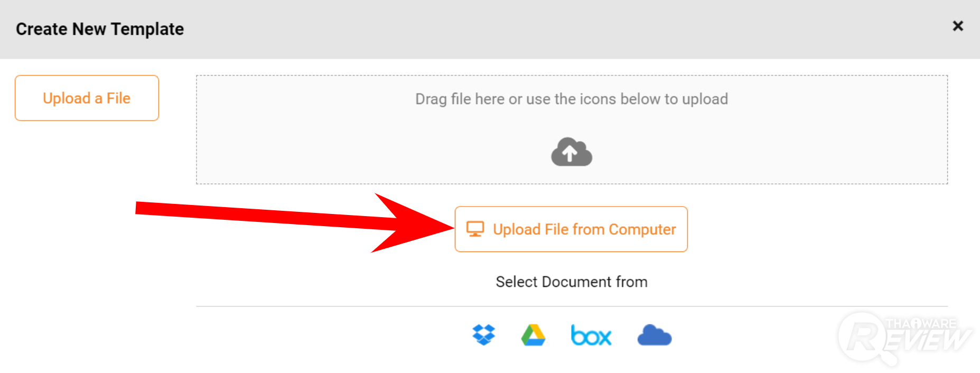Open Dropbox to select a document
Screen dimensions: 980x373
(483, 335)
